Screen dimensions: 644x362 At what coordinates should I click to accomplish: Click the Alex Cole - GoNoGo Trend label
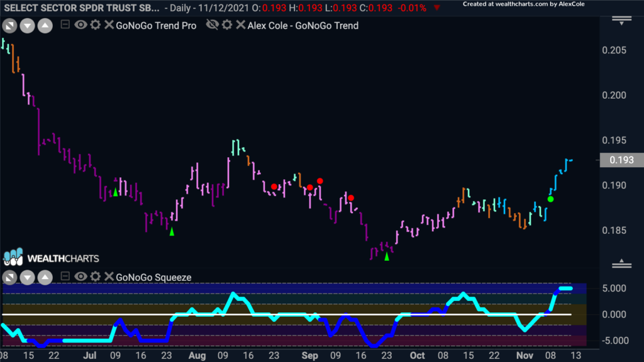coord(303,25)
